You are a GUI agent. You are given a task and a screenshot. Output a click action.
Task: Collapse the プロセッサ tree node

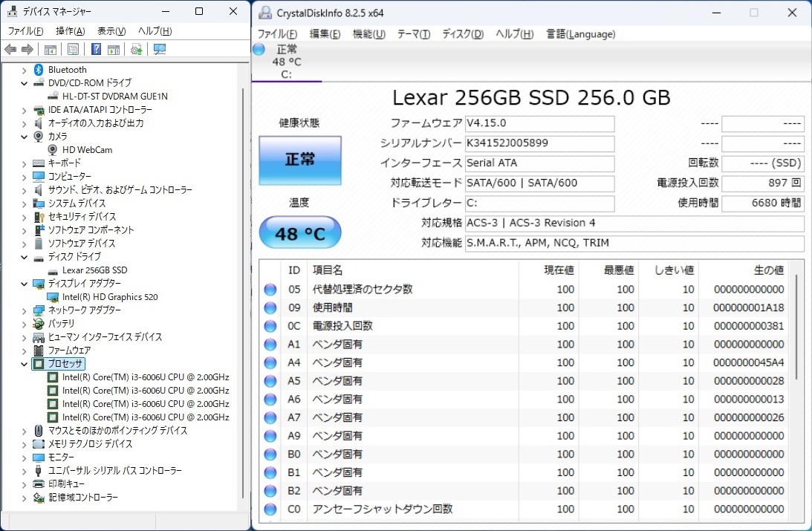24,364
